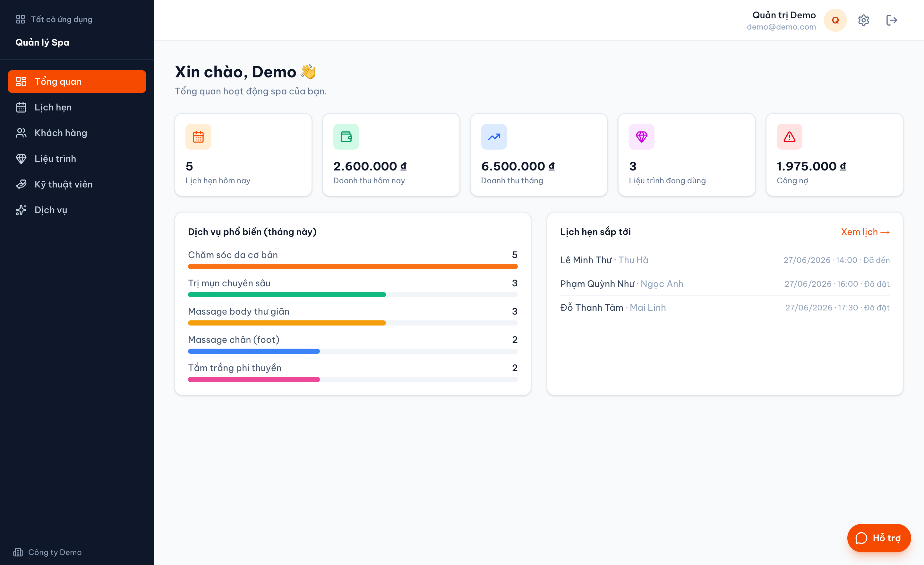This screenshot has height=565, width=924.
Task: Go to the Liệu trình section
Action: point(77,159)
